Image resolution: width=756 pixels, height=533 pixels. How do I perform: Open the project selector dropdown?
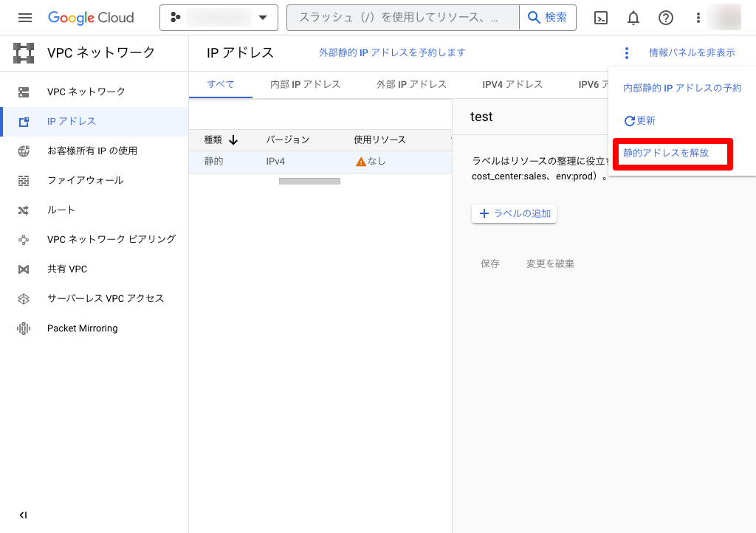click(219, 18)
